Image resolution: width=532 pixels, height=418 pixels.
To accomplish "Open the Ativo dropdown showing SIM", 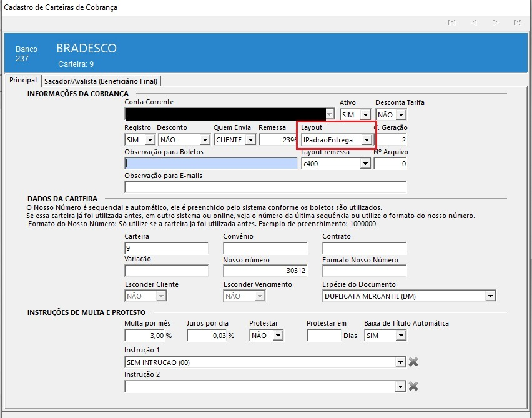I will (365, 115).
